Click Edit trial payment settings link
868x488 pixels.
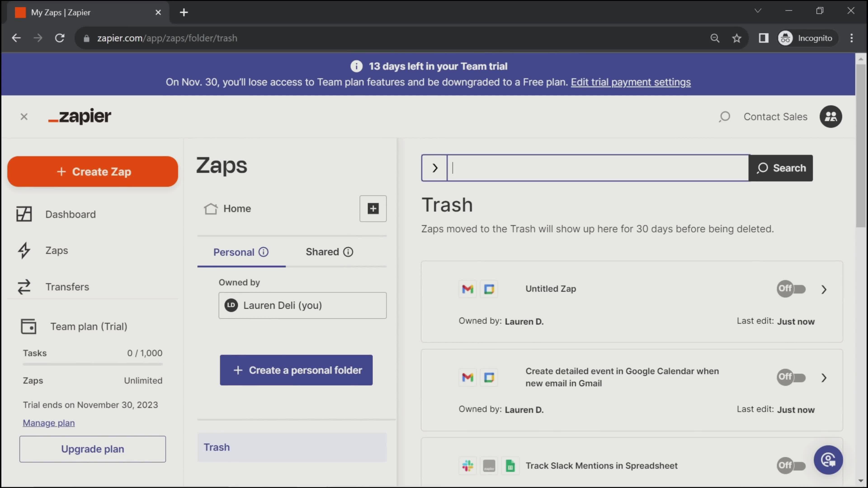(631, 82)
